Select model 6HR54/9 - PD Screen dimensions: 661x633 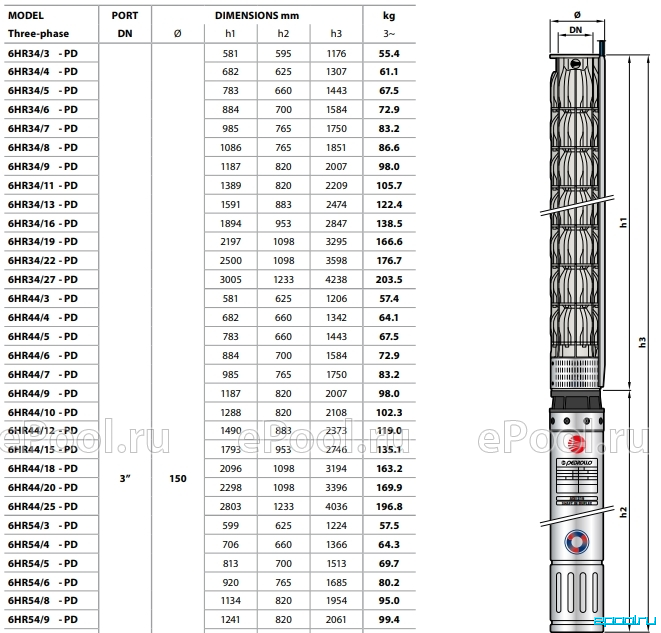pyautogui.click(x=43, y=620)
